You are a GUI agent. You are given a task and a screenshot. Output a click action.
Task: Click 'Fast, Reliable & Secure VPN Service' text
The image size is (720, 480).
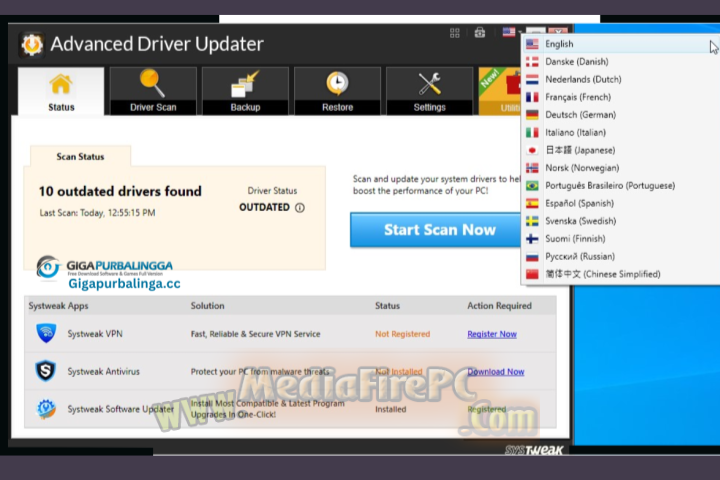tap(255, 334)
